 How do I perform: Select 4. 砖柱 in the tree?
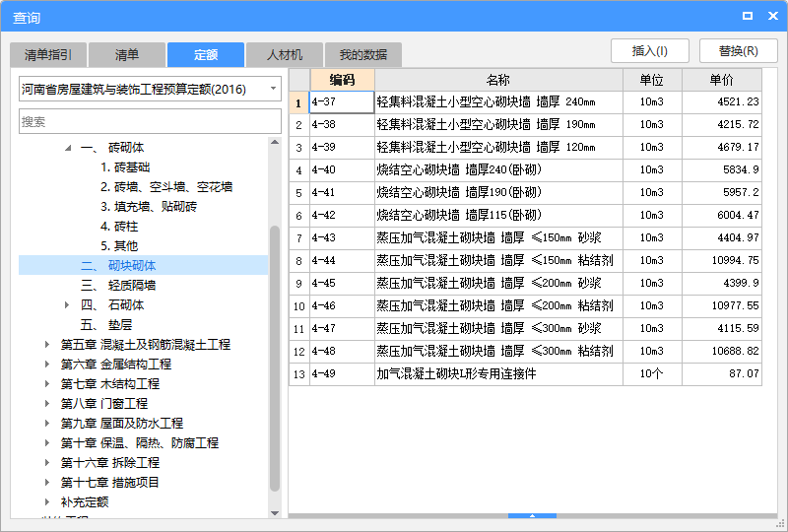119,227
